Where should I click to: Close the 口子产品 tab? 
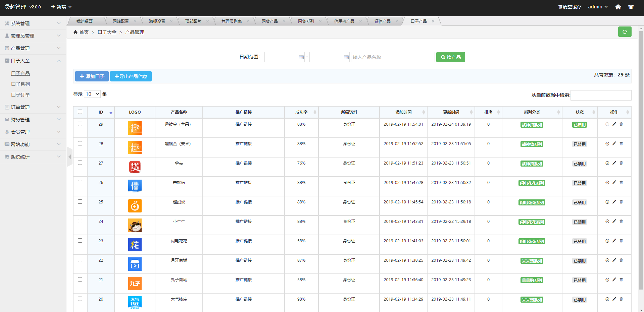point(433,21)
